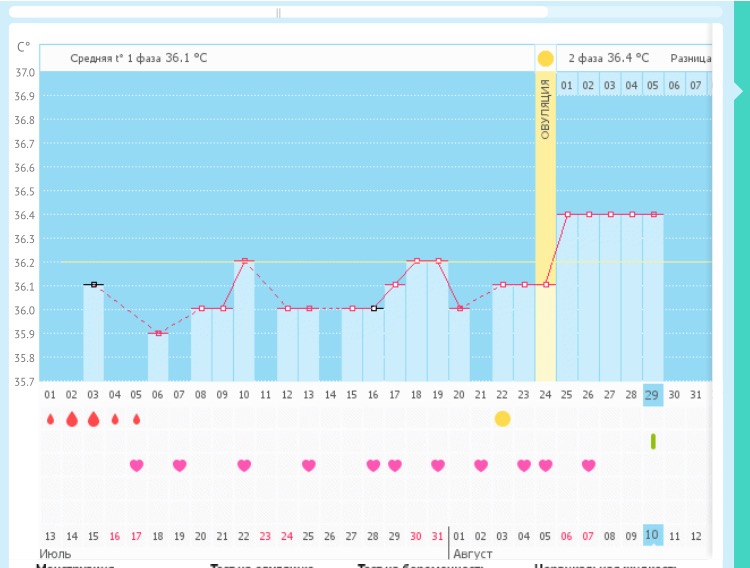Select the highlighted date 10 in August row
This screenshot has width=750, height=568.
coord(652,535)
